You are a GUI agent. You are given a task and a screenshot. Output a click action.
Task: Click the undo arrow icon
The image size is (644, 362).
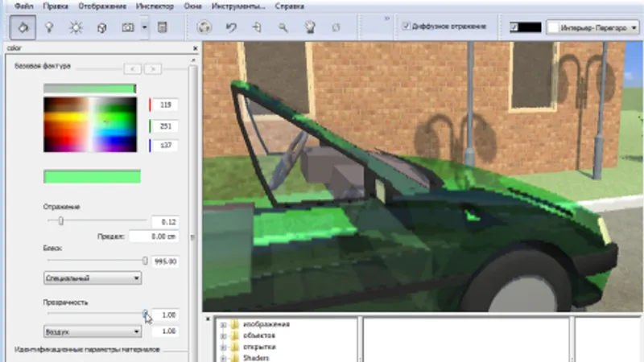point(231,27)
